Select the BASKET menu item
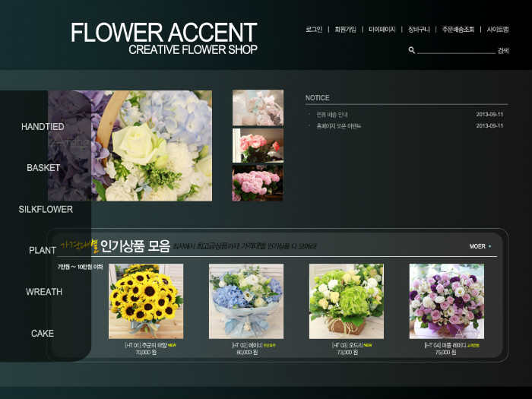Viewport: 532px width, 399px height. tap(43, 168)
